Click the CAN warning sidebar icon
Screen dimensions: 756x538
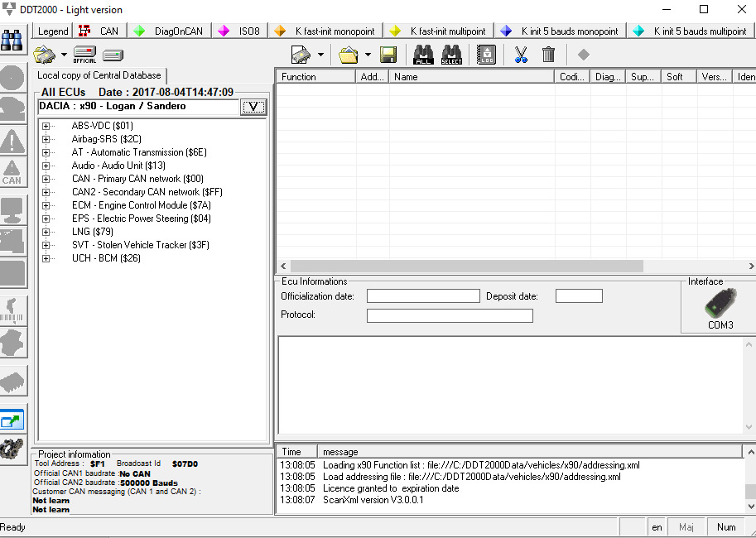pos(12,173)
